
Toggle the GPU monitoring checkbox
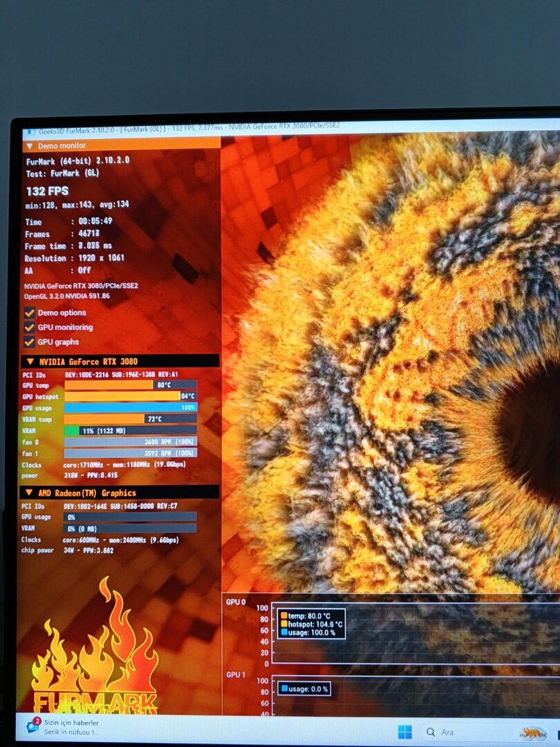click(30, 327)
